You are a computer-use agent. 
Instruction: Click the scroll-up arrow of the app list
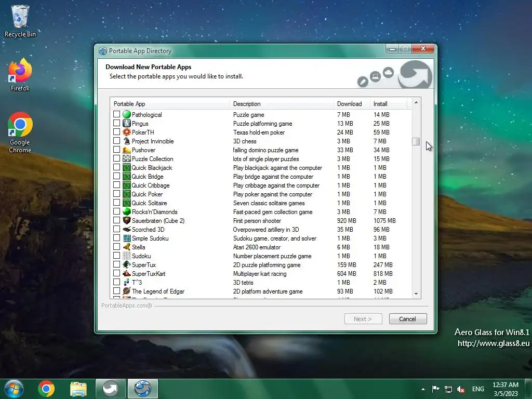(416, 102)
